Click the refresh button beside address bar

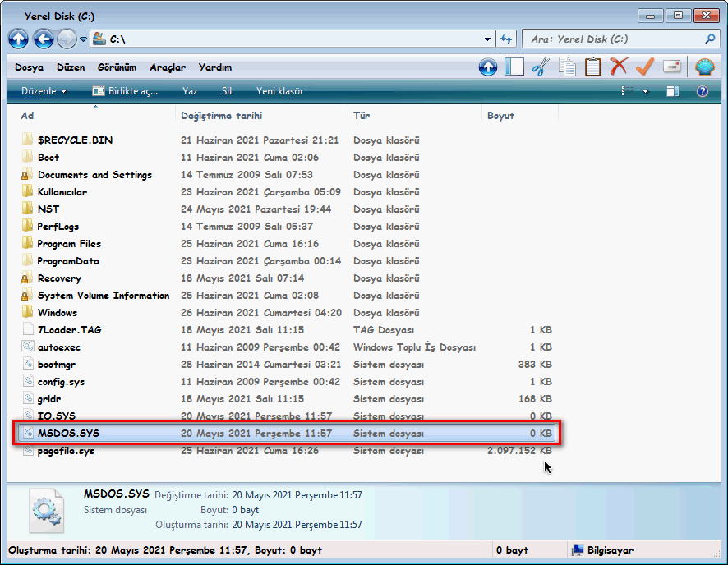(x=506, y=39)
